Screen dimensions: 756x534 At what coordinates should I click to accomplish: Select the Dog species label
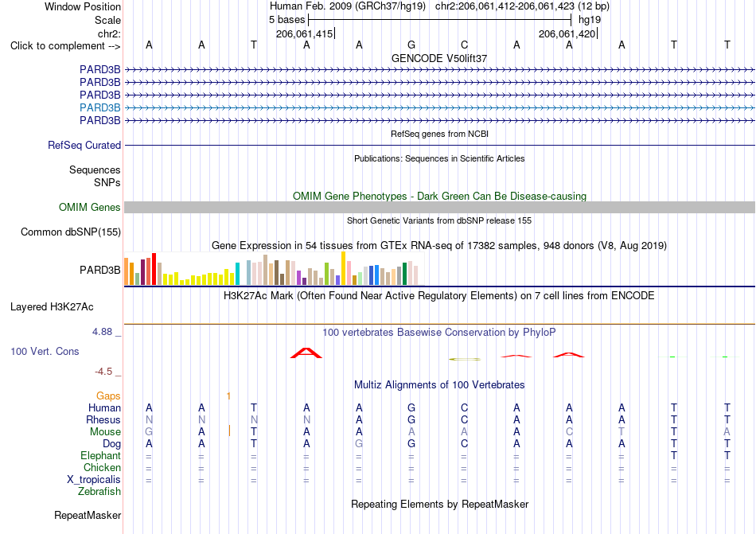click(111, 443)
